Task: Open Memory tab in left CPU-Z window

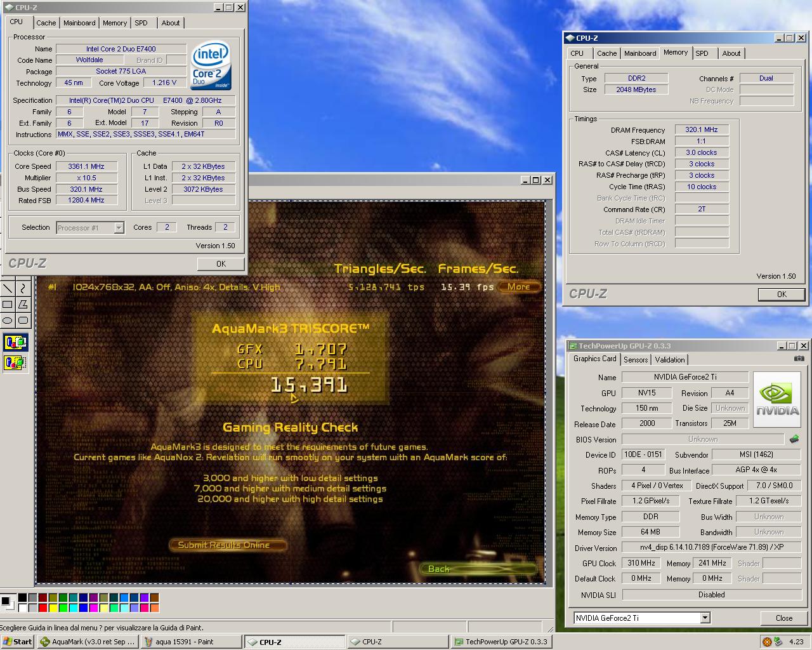Action: tap(115, 23)
